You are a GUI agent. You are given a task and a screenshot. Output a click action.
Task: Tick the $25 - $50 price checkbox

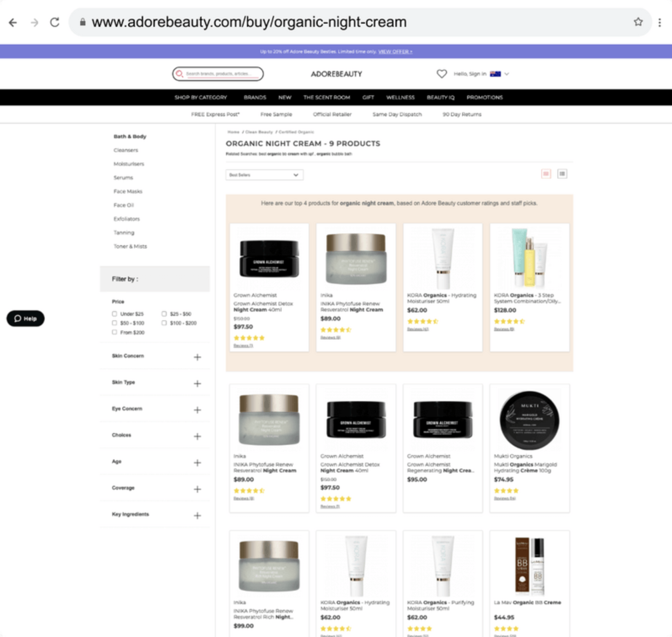pos(164,313)
